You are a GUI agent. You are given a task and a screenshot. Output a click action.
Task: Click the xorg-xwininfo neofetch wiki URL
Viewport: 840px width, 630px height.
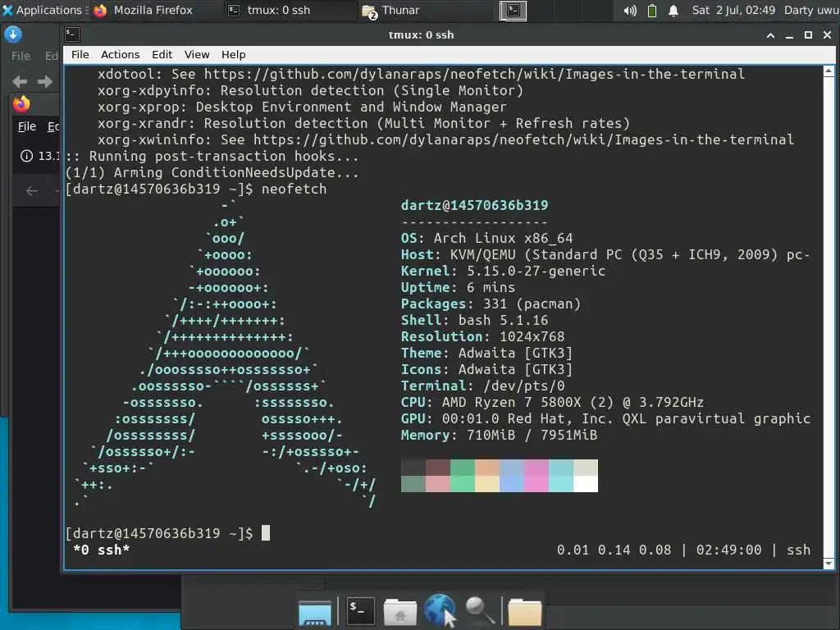click(x=523, y=139)
